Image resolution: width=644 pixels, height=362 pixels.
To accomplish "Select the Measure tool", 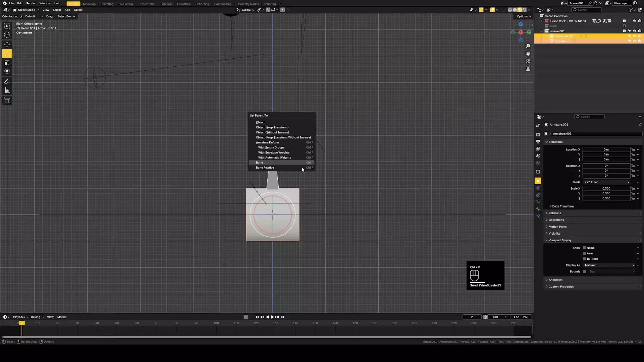I will pyautogui.click(x=7, y=90).
